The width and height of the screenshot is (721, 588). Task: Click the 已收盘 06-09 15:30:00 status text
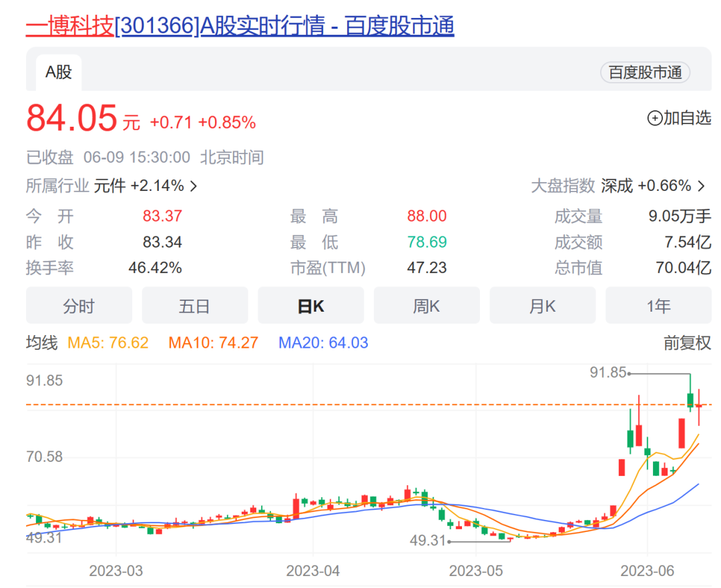click(x=108, y=158)
